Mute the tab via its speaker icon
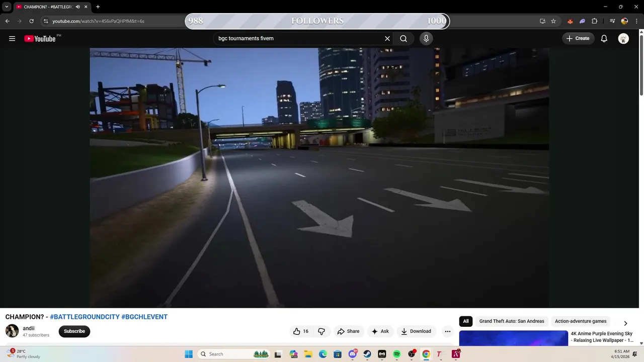Viewport: 644px width, 362px height. tap(78, 7)
